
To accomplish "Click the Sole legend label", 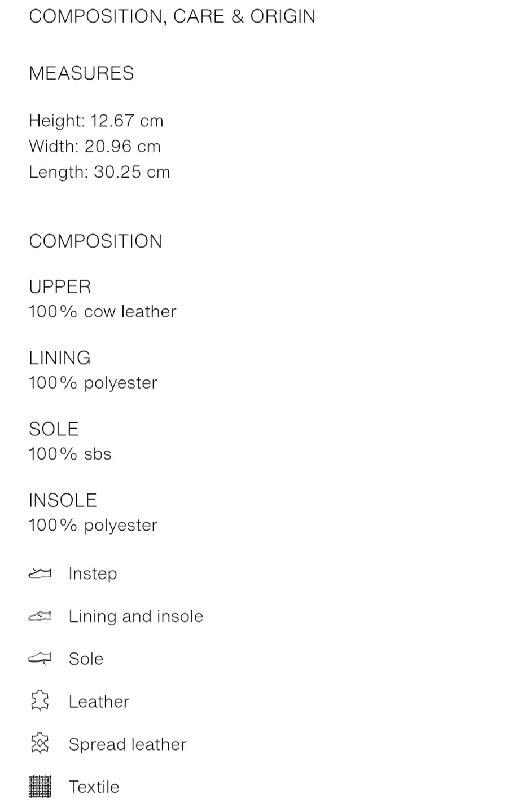I will (86, 659).
